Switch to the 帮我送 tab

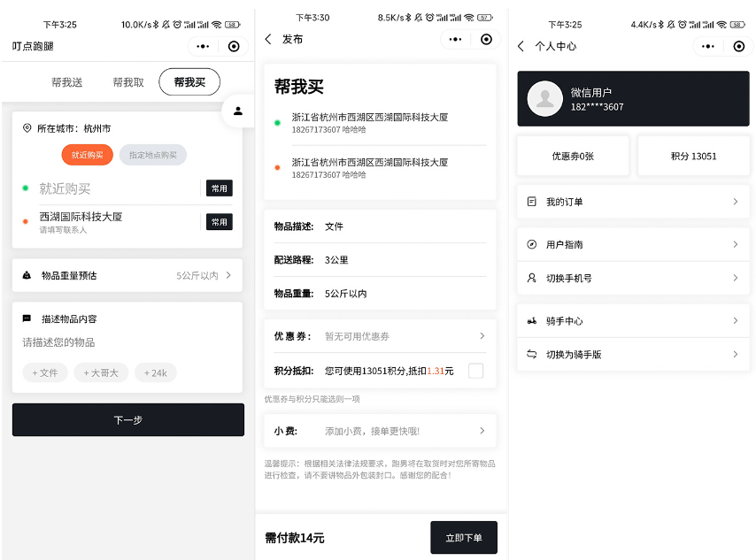point(67,82)
